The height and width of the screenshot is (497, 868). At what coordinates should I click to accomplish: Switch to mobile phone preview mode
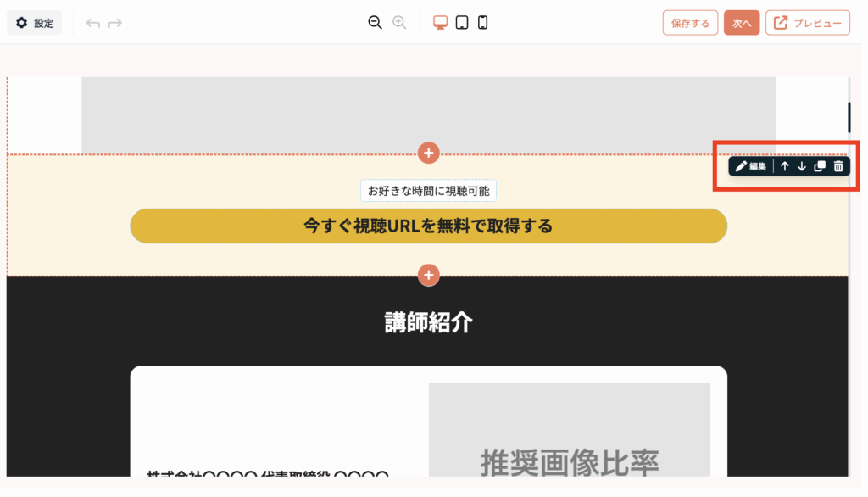[x=482, y=23]
